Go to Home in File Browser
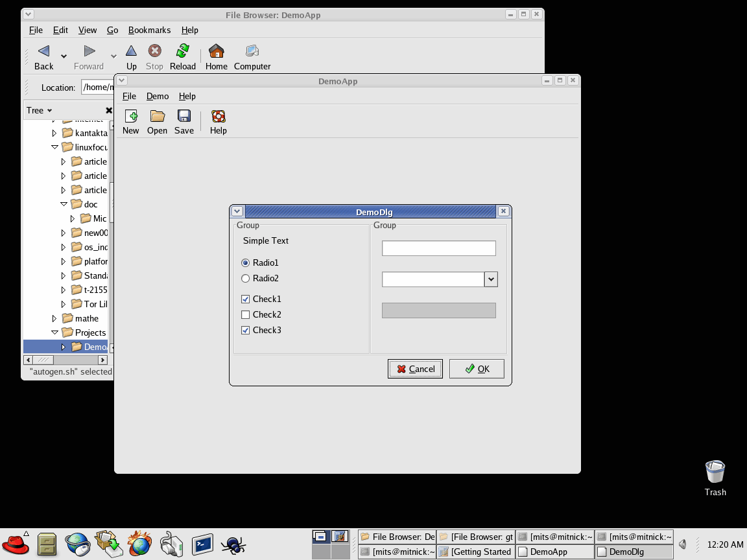 (217, 52)
